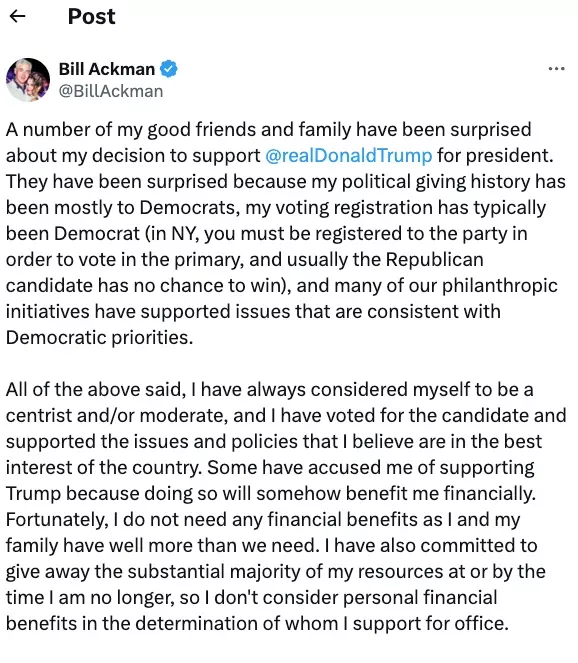The image size is (578, 663).
Task: Open the three-dot more options menu
Action: coord(556,68)
